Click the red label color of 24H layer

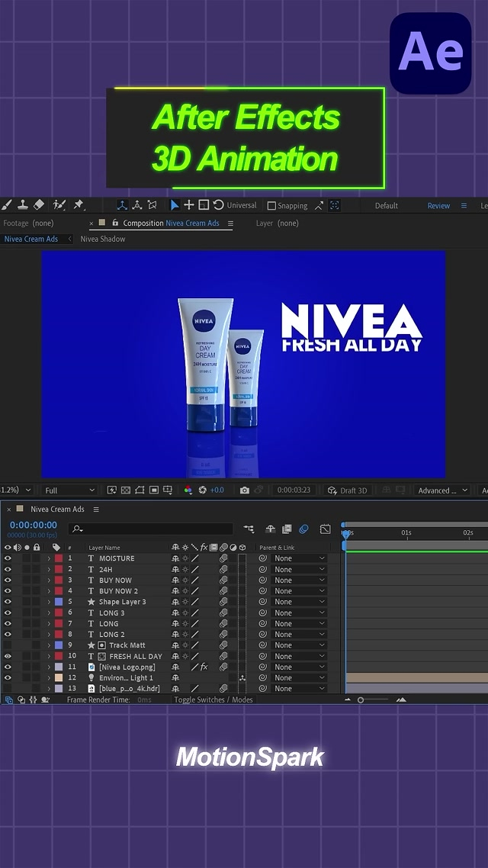(x=59, y=570)
